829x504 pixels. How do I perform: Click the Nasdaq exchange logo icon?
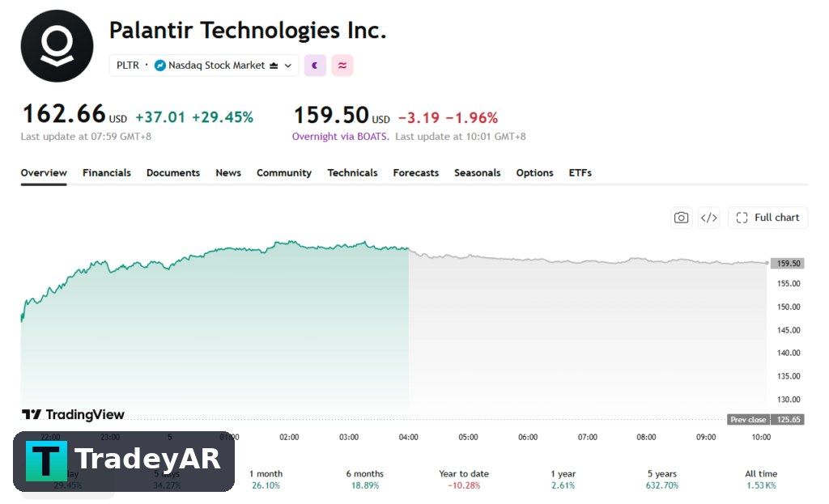(x=159, y=66)
